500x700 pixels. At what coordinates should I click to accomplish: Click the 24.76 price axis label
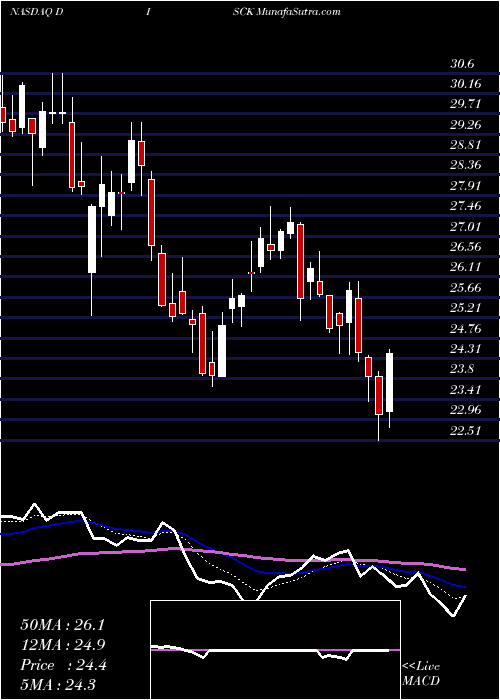point(465,329)
